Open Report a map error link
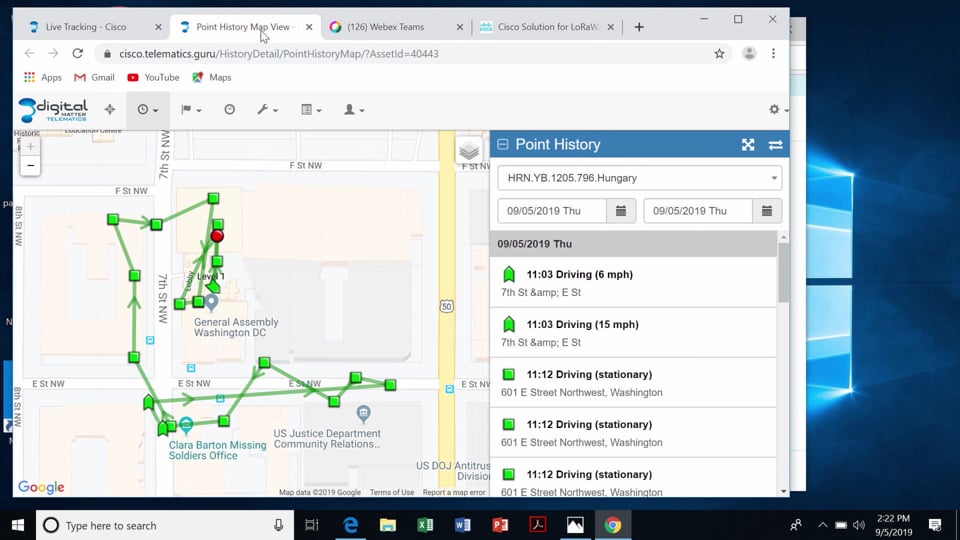960x540 pixels. 454,492
